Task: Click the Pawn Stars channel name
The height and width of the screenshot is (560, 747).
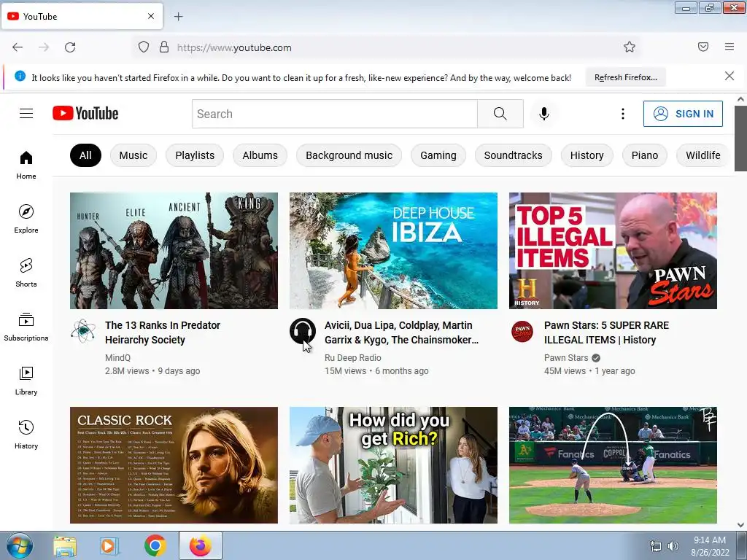Action: [566, 357]
